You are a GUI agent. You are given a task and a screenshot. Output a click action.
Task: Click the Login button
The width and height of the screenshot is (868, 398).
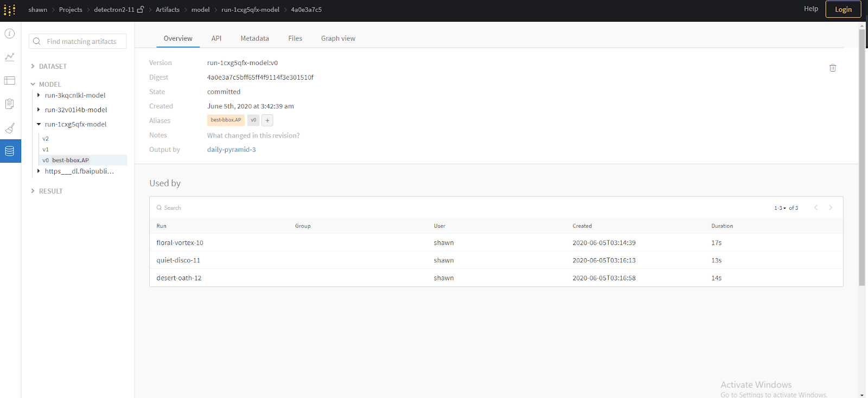click(x=843, y=9)
